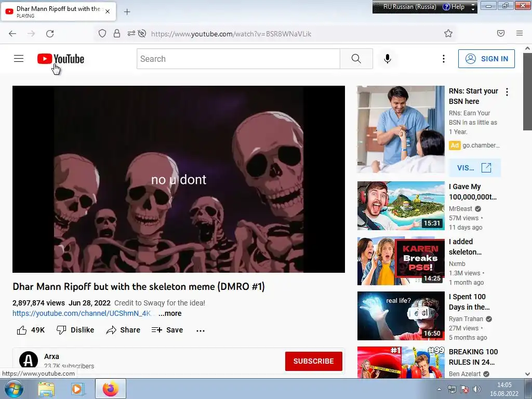532x399 pixels.
Task: Open site permissions icon in address bar
Action: (x=131, y=34)
